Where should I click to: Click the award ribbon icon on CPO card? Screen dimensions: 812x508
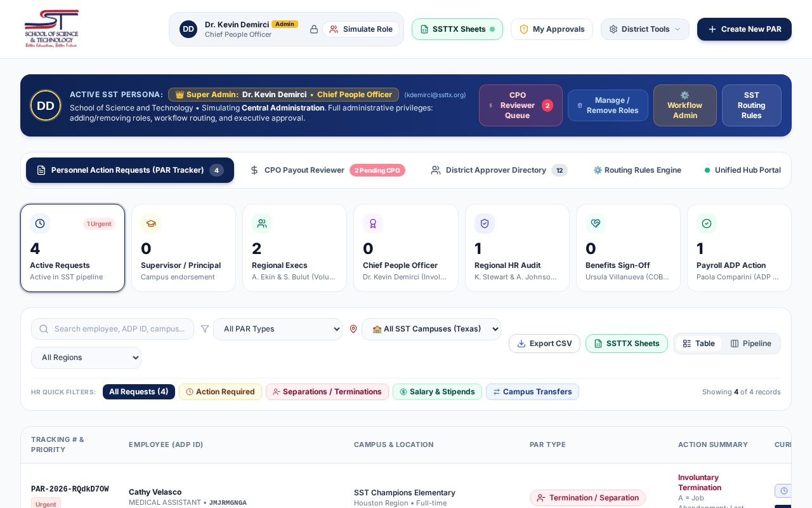(x=373, y=224)
